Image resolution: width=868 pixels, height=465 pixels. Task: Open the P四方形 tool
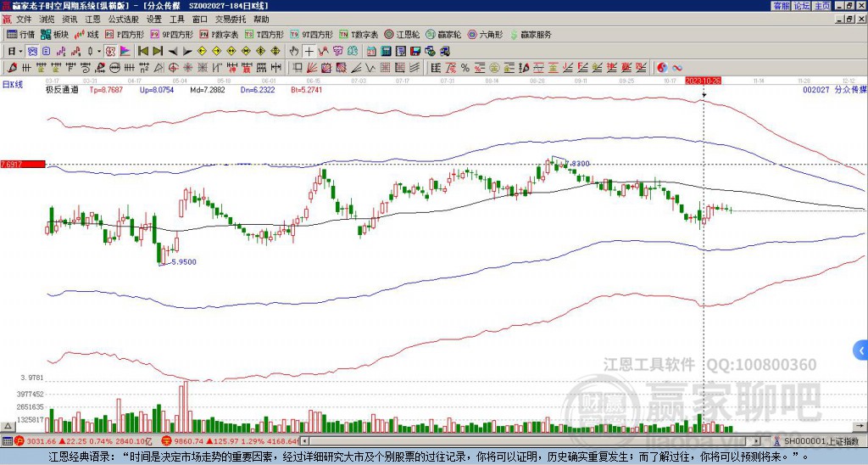click(124, 34)
